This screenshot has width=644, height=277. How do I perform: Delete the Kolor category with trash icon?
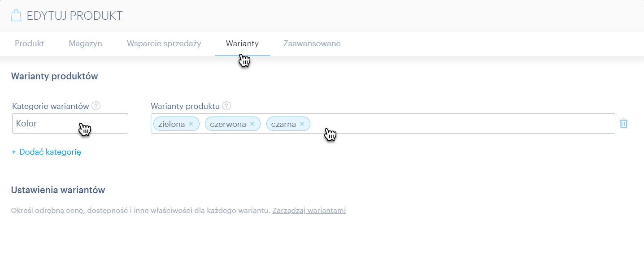click(623, 123)
